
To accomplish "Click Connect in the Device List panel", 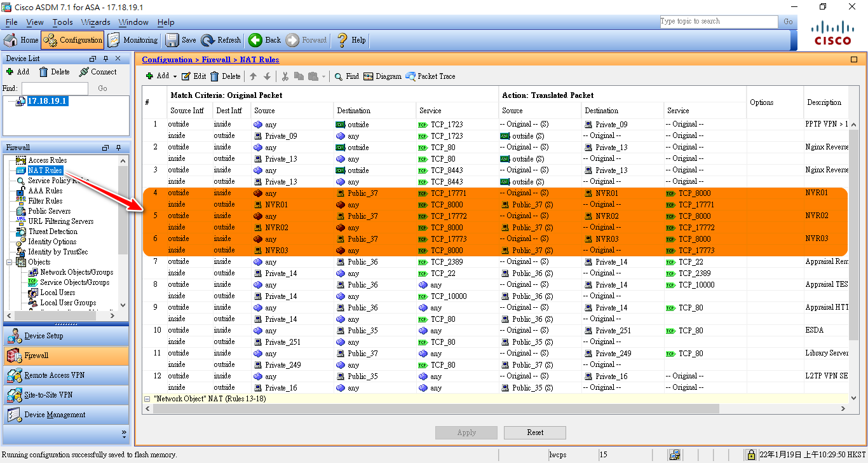I will [x=98, y=72].
